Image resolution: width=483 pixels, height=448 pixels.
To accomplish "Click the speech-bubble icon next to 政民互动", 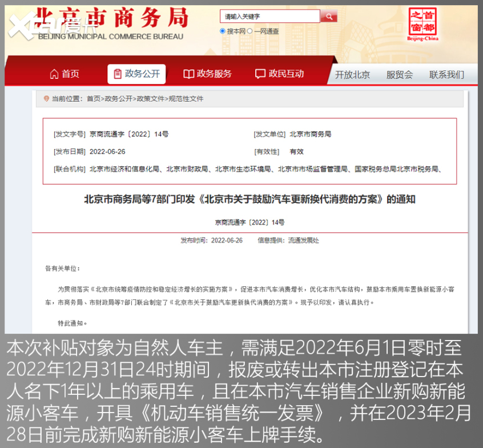I will tap(259, 73).
